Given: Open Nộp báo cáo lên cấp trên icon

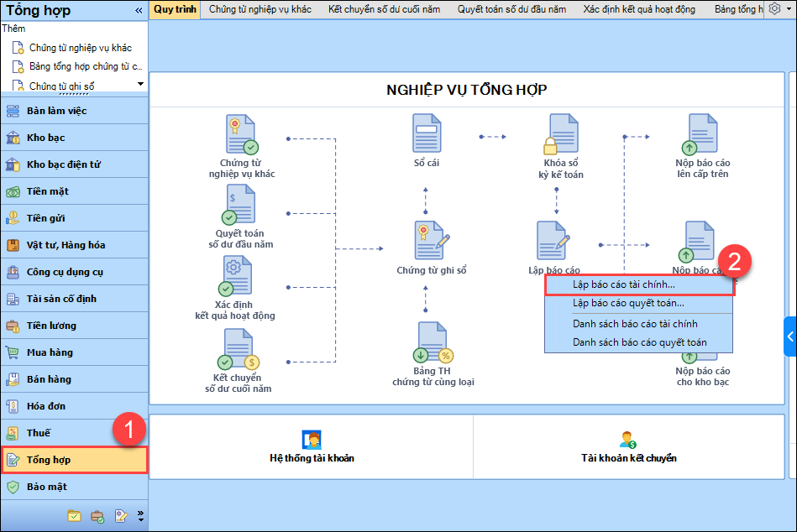Looking at the screenshot, I should click(x=702, y=134).
